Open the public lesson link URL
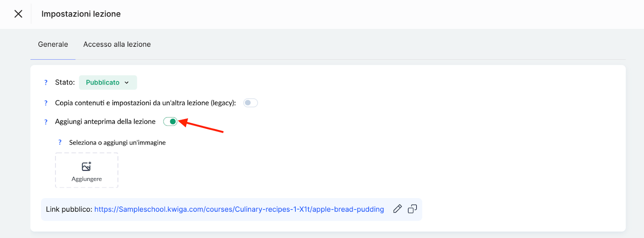Image resolution: width=644 pixels, height=238 pixels. coord(239,209)
